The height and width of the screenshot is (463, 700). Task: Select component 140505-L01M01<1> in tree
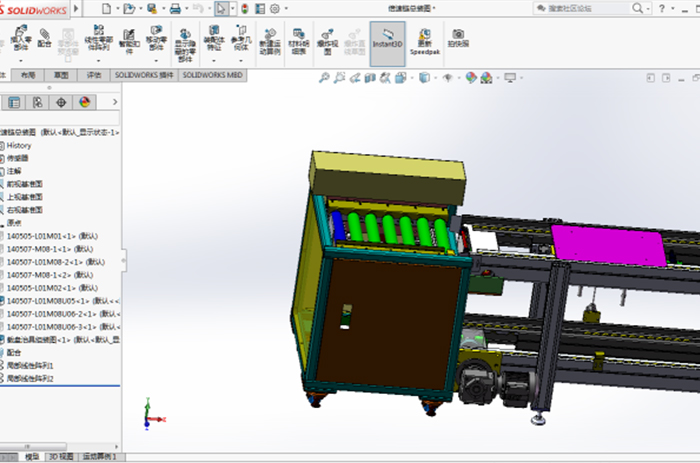coord(40,236)
